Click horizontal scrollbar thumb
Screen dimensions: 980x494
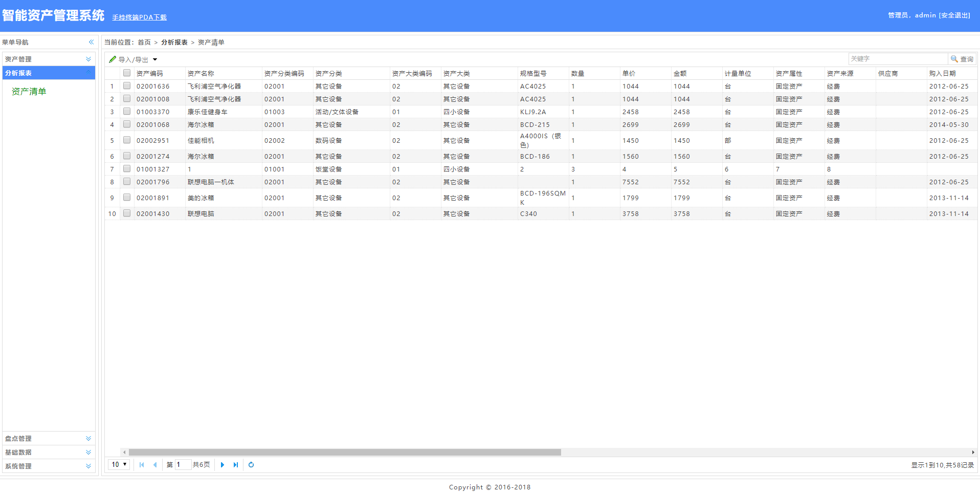[x=345, y=453]
